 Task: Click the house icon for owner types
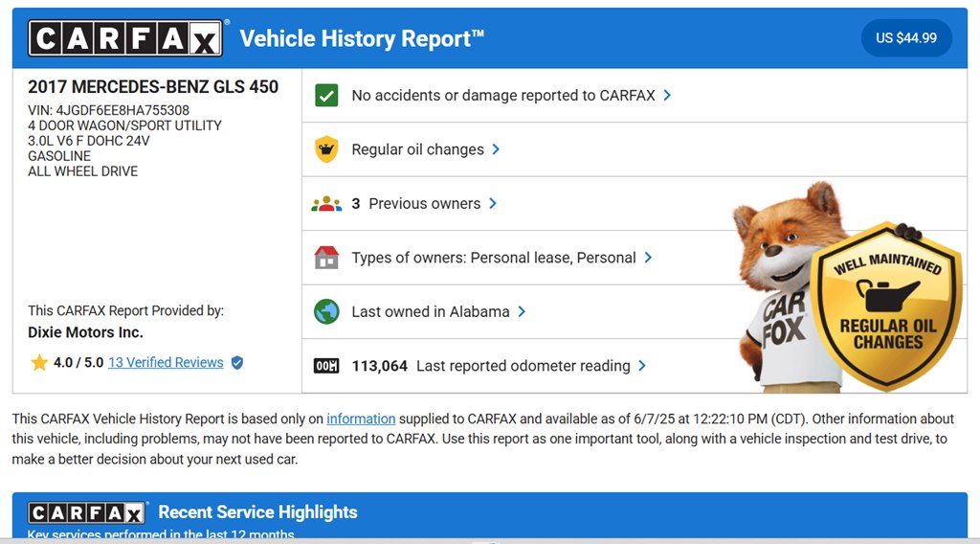(x=326, y=258)
